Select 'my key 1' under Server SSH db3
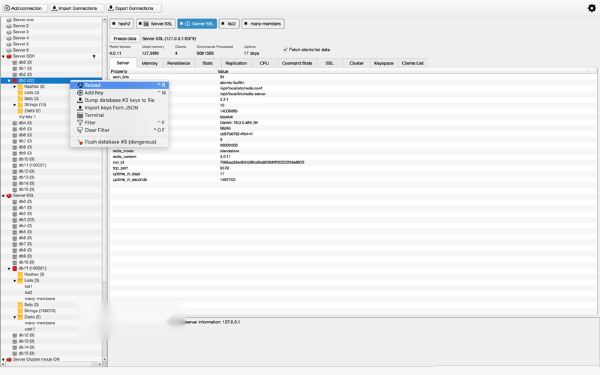 (27, 117)
